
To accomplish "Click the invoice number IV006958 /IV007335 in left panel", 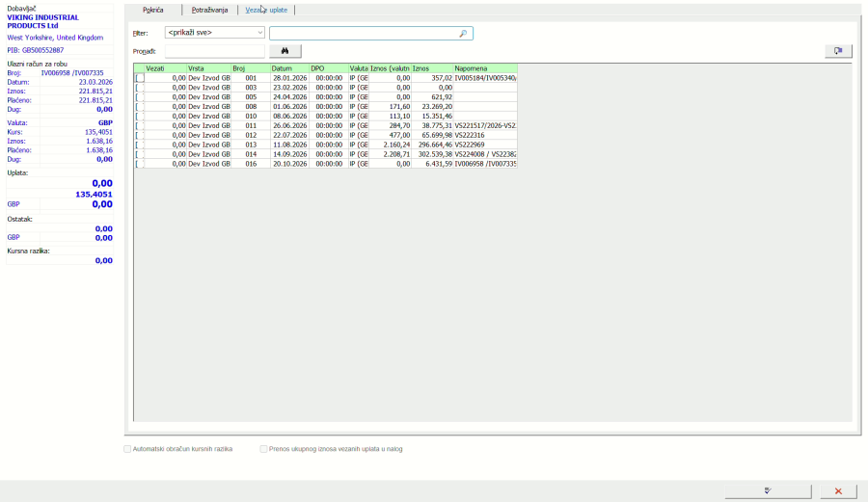I will pos(72,73).
